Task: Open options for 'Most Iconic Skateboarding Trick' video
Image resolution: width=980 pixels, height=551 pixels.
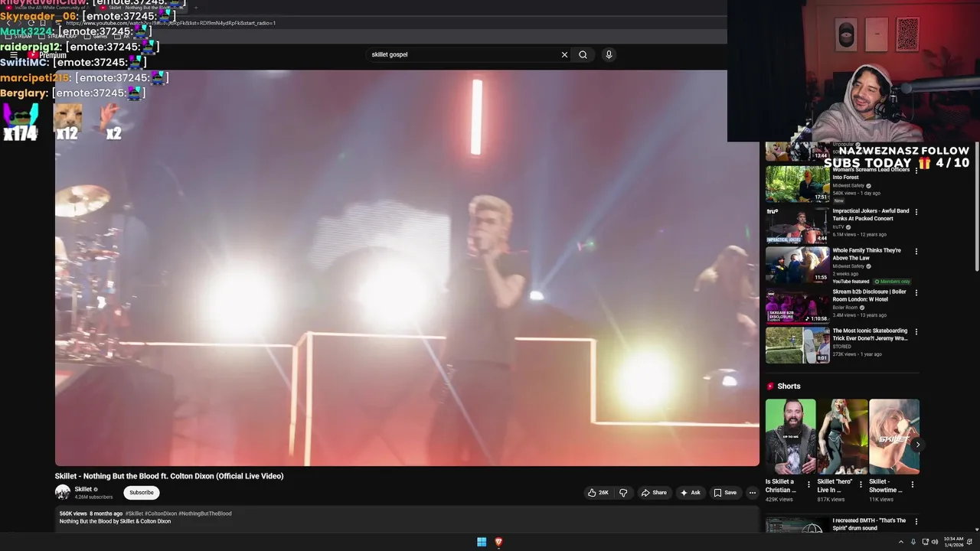Action: [916, 332]
